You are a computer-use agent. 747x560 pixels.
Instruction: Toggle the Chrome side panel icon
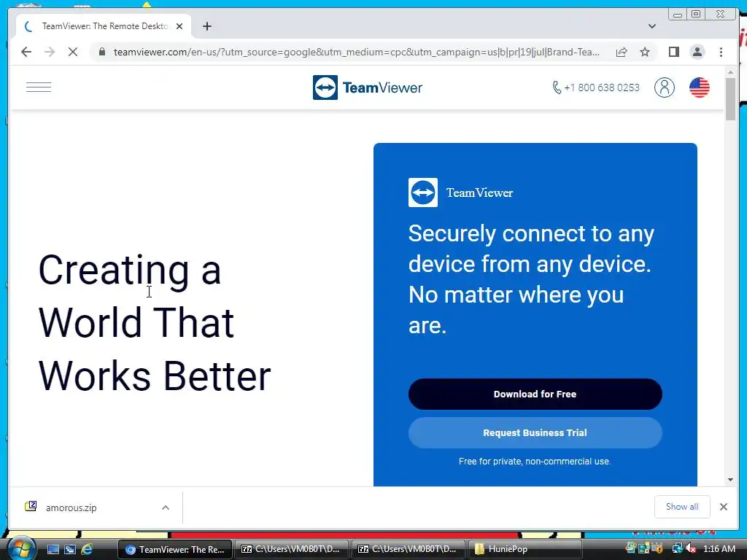click(x=673, y=52)
